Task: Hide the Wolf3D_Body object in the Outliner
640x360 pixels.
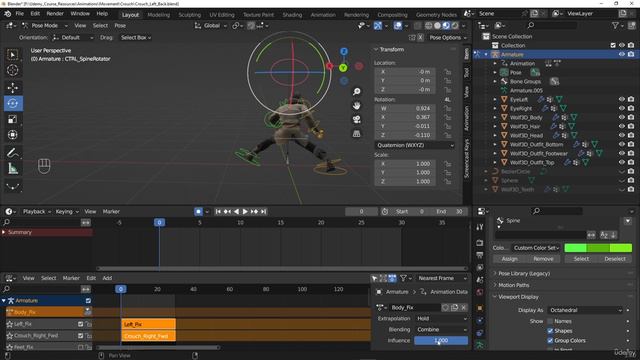Action: 622,117
